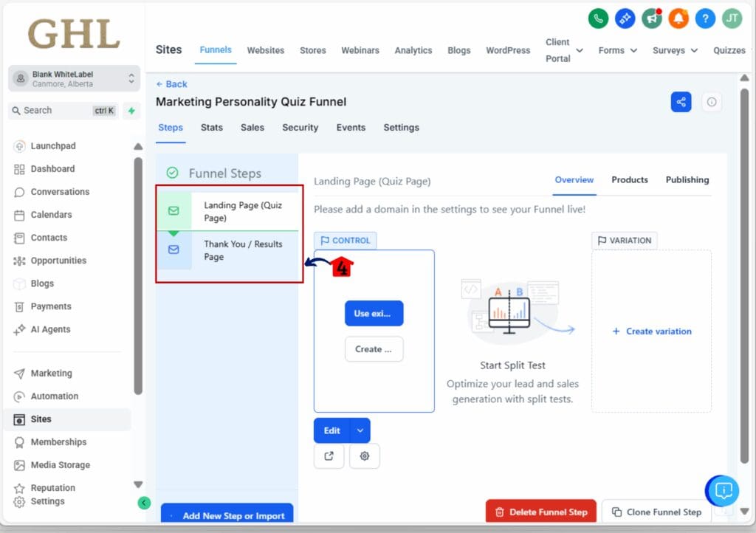
Task: Switch to the Websites tab
Action: 265,50
